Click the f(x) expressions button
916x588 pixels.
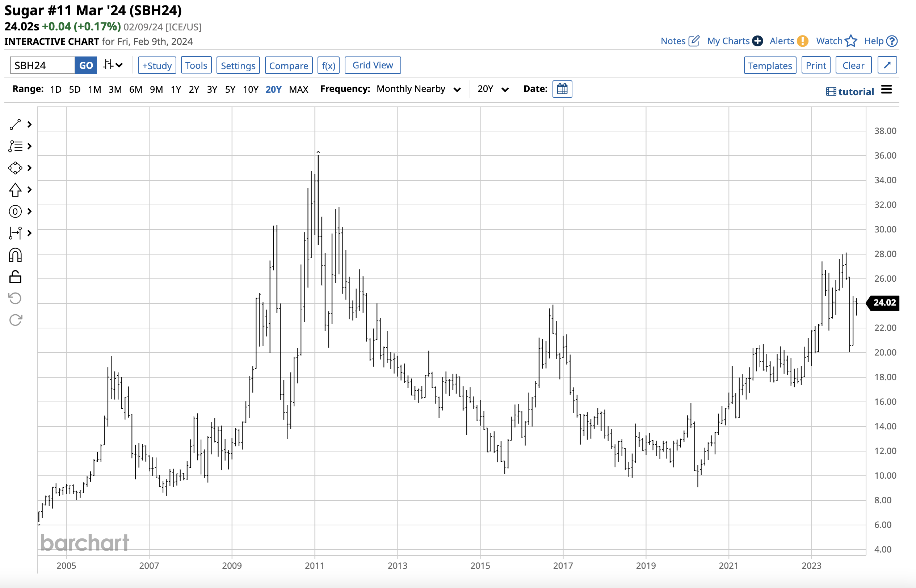point(328,65)
